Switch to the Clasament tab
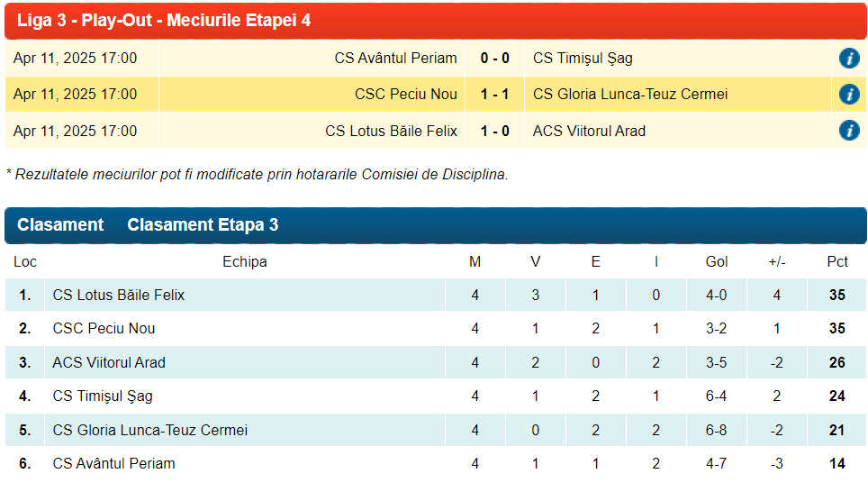This screenshot has height=501, width=868. coord(60,225)
